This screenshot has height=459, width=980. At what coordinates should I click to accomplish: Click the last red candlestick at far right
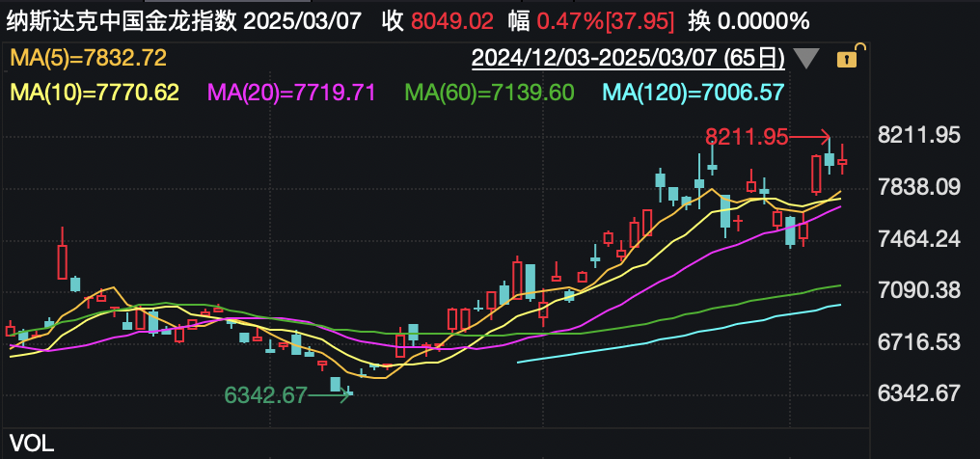click(x=842, y=161)
